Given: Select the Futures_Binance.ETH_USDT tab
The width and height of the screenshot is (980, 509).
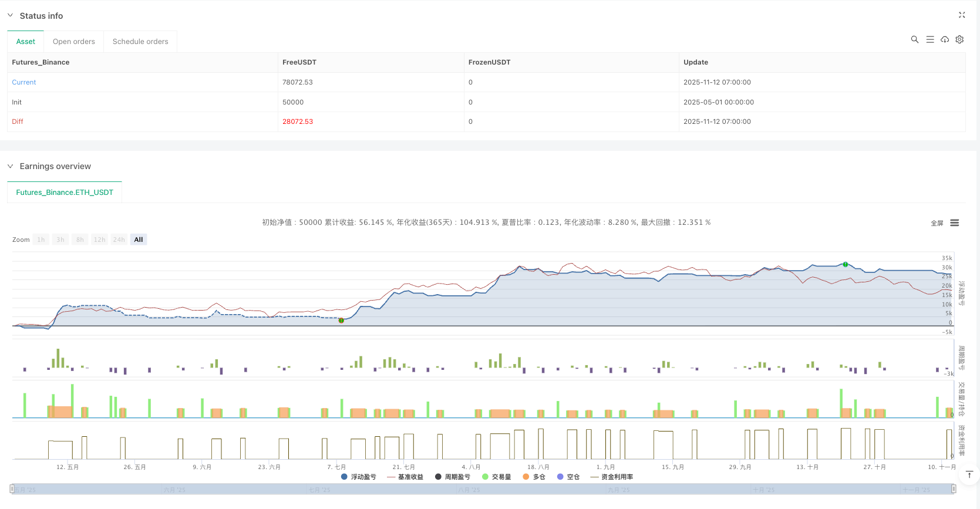Looking at the screenshot, I should point(65,193).
